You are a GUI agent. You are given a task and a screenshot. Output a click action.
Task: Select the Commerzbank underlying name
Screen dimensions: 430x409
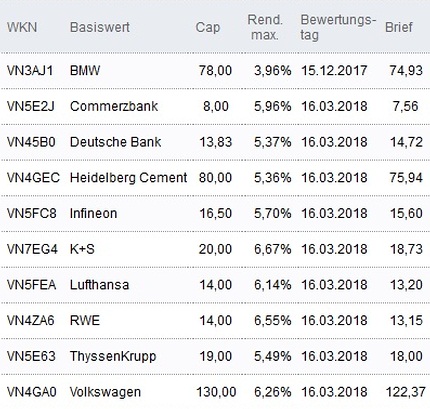pyautogui.click(x=114, y=106)
